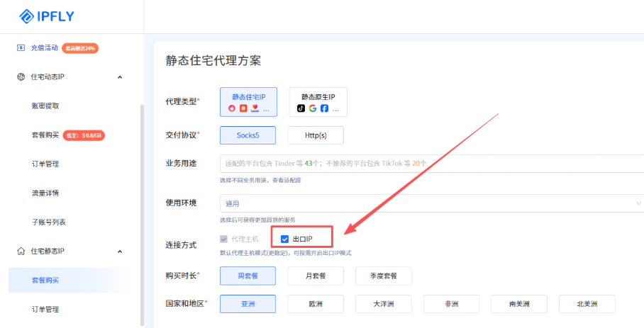The width and height of the screenshot is (644, 328).
Task: Click hint text 选择后可获得更加周到的服务
Action: [257, 220]
